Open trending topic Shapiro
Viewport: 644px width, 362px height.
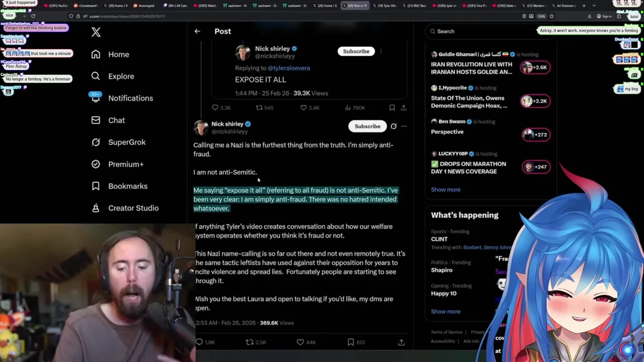click(442, 270)
